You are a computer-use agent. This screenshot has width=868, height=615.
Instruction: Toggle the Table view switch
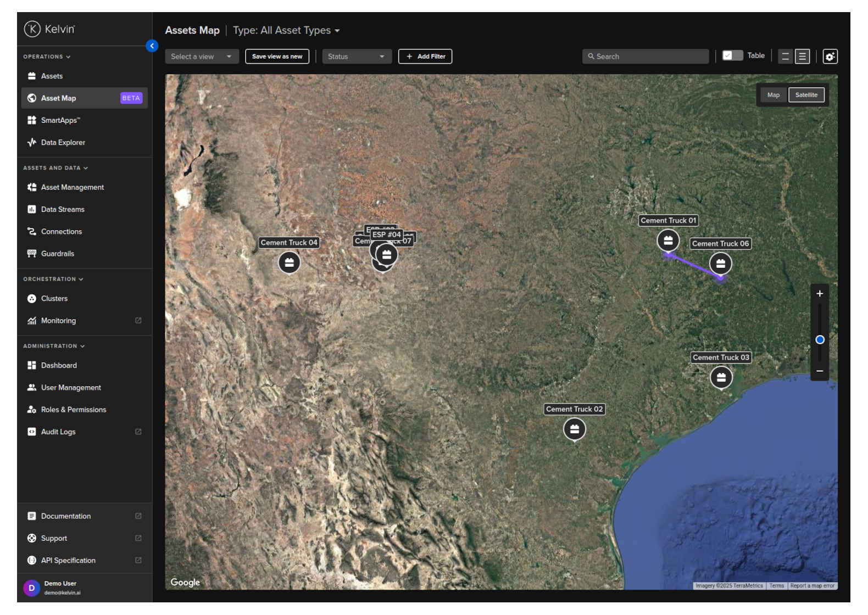pyautogui.click(x=732, y=55)
